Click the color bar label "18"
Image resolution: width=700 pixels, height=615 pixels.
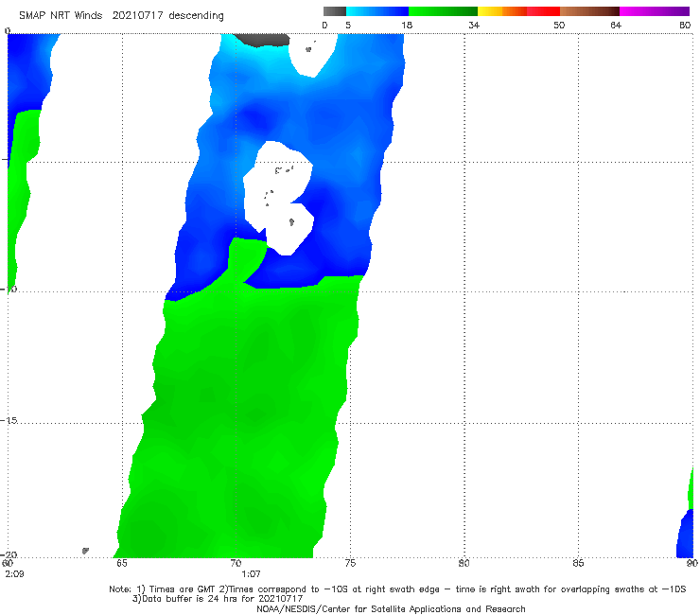pyautogui.click(x=406, y=25)
